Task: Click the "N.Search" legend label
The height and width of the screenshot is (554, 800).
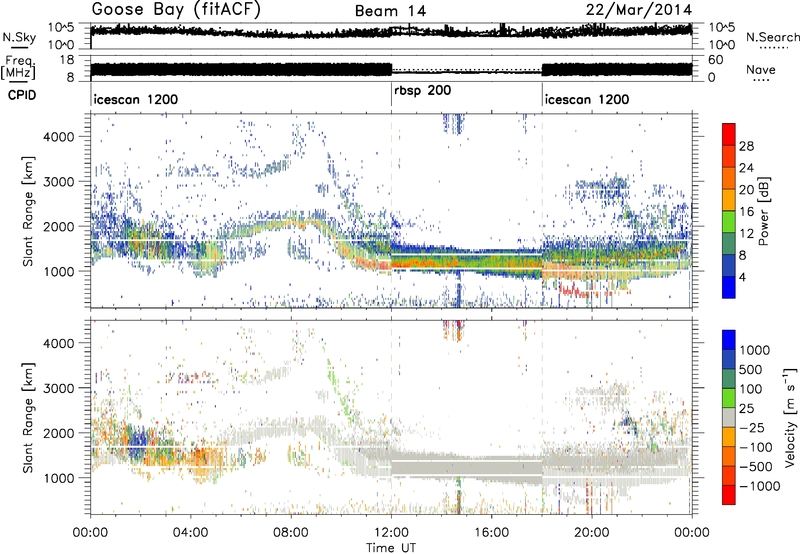Action: click(772, 37)
